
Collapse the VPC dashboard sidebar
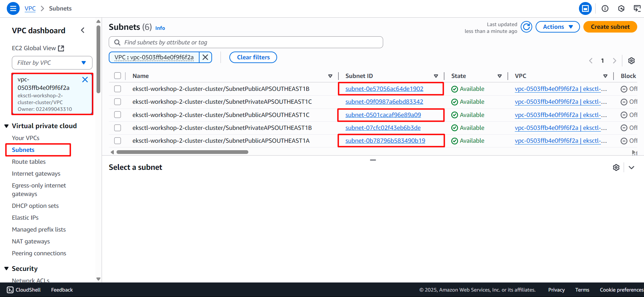tap(83, 31)
